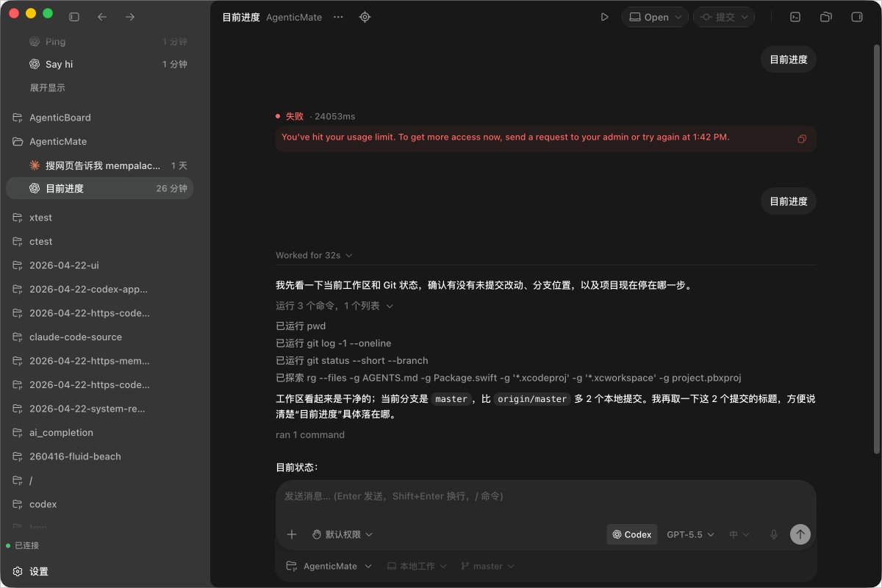Select the Codex agent button
Image resolution: width=882 pixels, height=588 pixels.
coord(632,534)
